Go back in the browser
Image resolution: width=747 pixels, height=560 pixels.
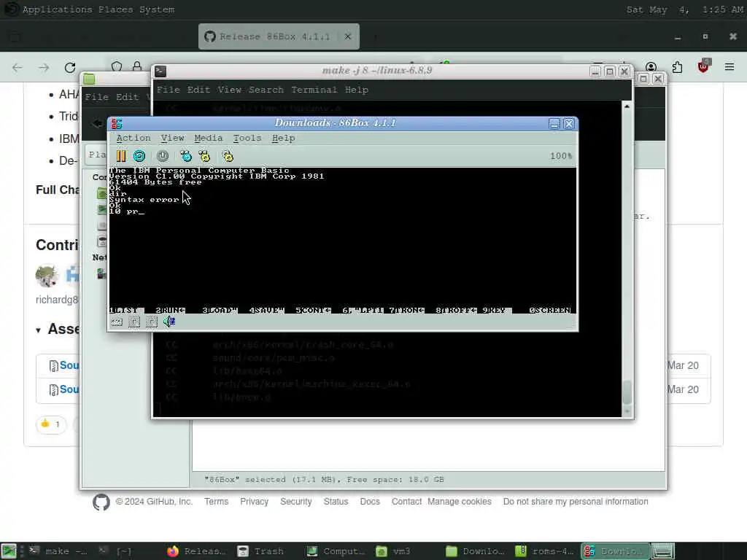pos(18,68)
